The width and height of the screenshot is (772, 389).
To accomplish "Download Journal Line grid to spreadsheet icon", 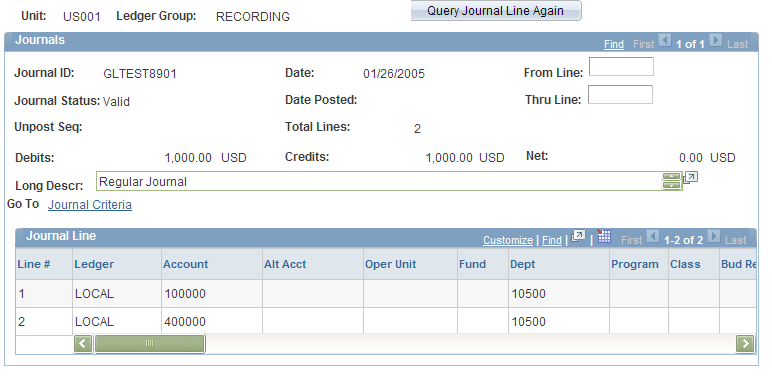I will pyautogui.click(x=604, y=236).
